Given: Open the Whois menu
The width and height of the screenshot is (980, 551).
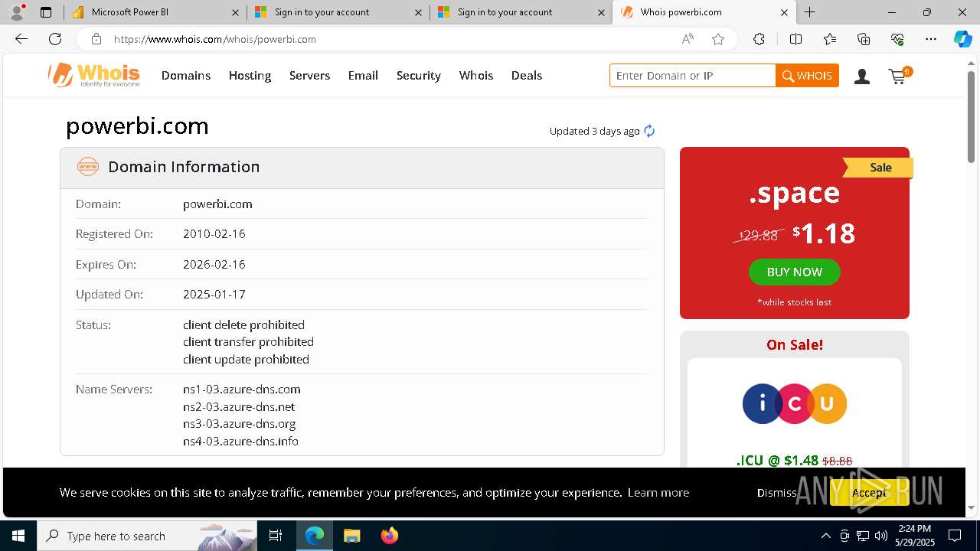Looking at the screenshot, I should coord(476,75).
